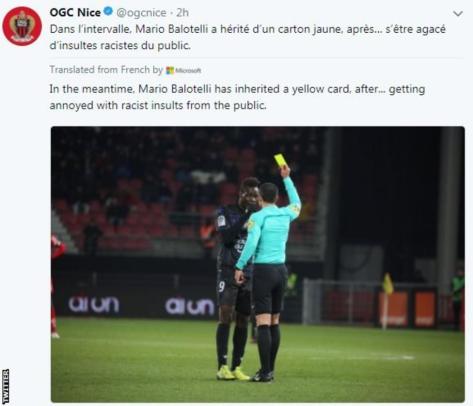Screen dimensions: 473x406
Task: Select the French tweet text line
Action: 247,37
